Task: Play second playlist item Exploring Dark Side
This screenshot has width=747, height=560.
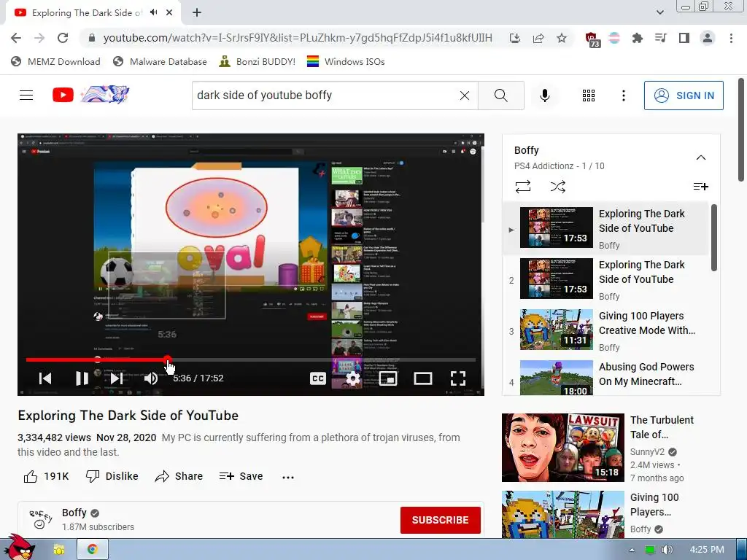Action: pos(606,279)
